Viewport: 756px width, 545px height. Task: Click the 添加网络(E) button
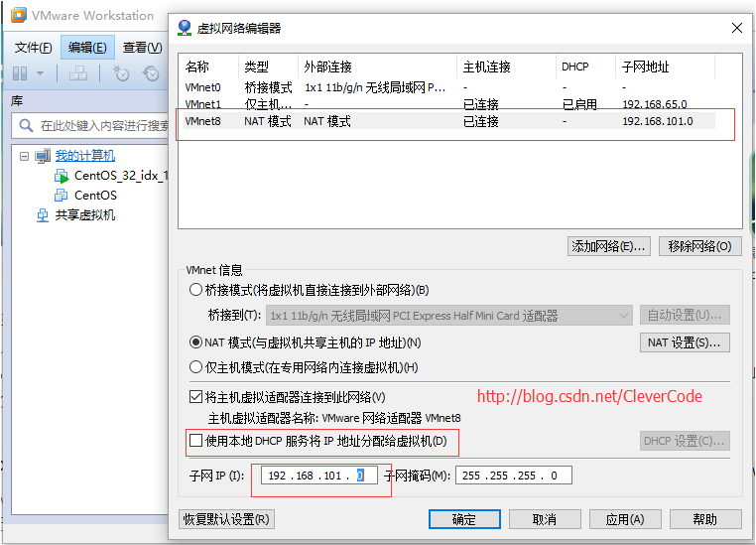(x=608, y=246)
